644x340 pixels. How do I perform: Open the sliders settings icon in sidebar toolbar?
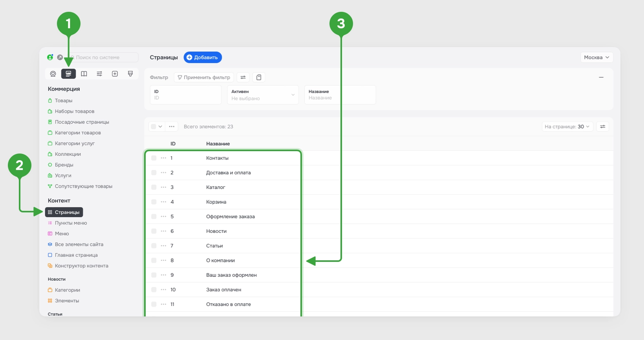point(99,74)
